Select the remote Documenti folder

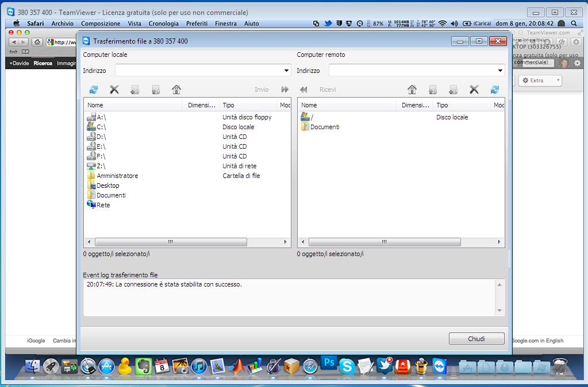(x=325, y=127)
